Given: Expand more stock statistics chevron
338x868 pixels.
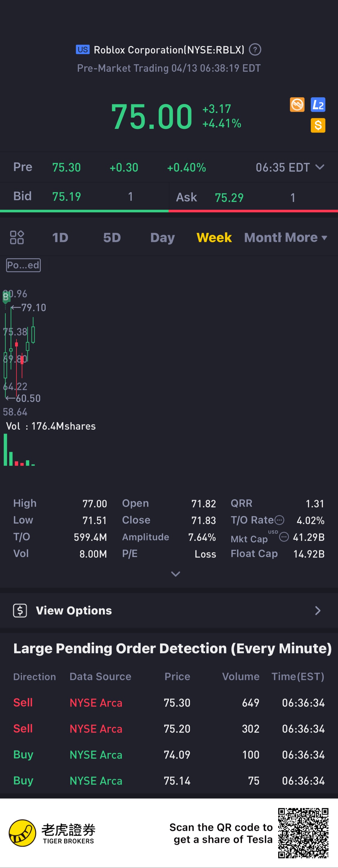Looking at the screenshot, I should 175,574.
